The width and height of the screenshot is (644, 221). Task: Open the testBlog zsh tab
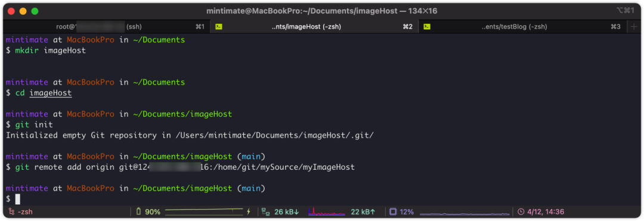pyautogui.click(x=522, y=27)
